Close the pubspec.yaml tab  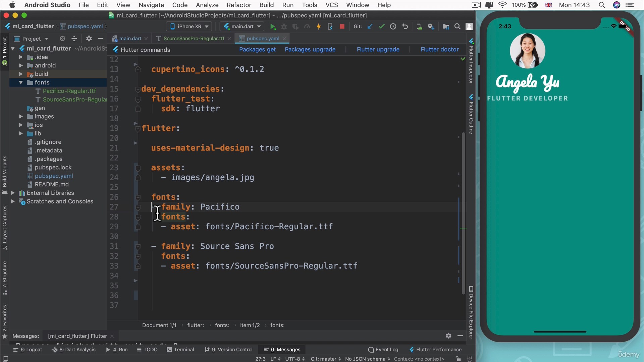(x=284, y=39)
